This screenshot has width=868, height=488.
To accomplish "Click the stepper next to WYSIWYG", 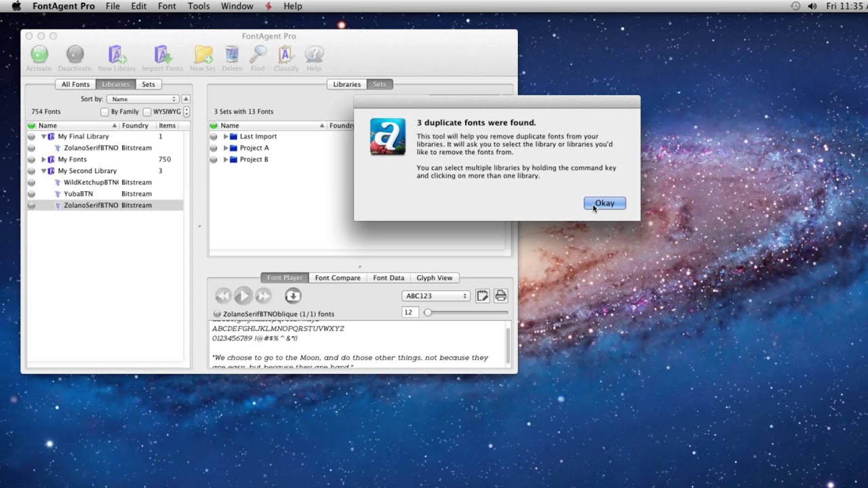I will point(186,112).
